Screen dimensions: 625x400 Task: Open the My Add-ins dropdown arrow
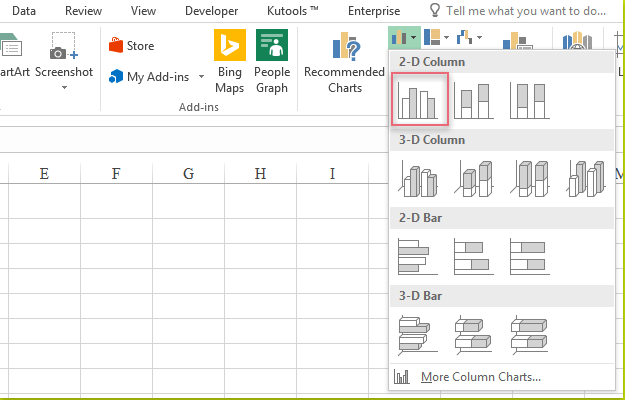(201, 77)
